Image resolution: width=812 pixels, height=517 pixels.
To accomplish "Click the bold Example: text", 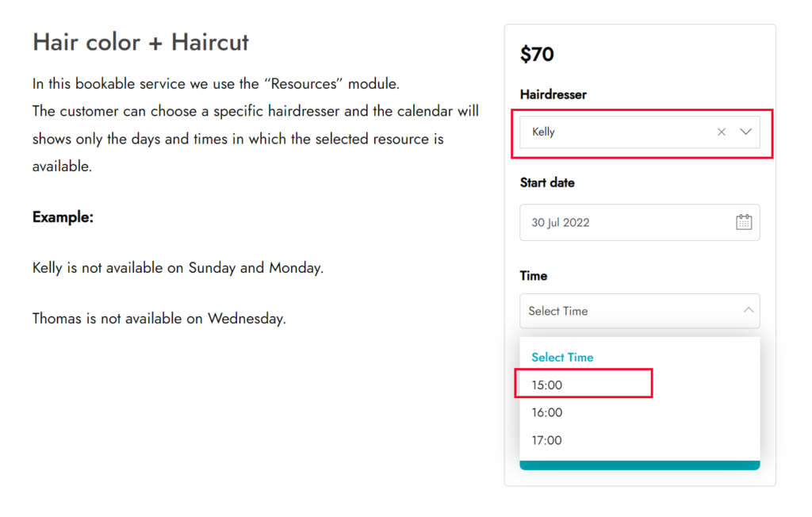I will coord(63,217).
